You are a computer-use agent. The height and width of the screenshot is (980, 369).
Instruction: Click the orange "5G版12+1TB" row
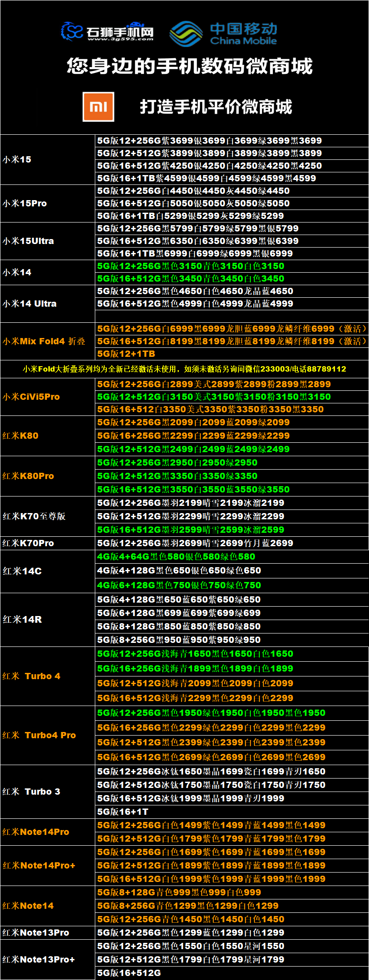tap(232, 354)
